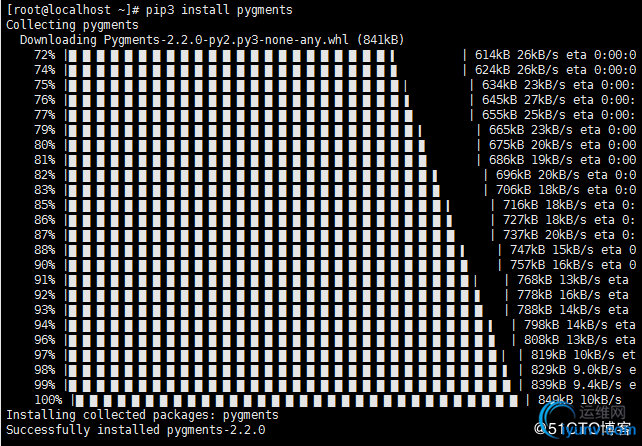This screenshot has width=642, height=446.
Task: Click the '716kB 18kB/s' download status
Action: [544, 205]
